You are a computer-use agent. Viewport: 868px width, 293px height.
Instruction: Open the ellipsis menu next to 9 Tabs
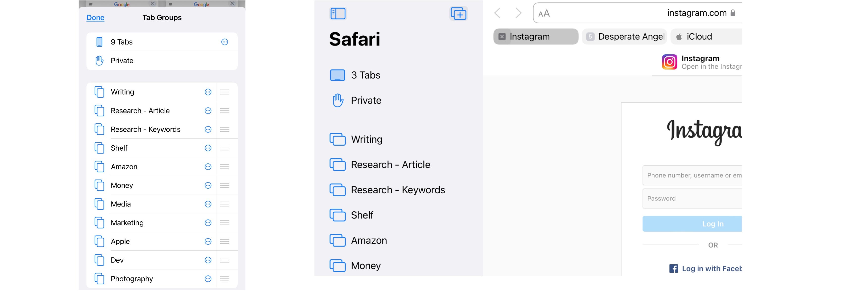click(x=225, y=42)
